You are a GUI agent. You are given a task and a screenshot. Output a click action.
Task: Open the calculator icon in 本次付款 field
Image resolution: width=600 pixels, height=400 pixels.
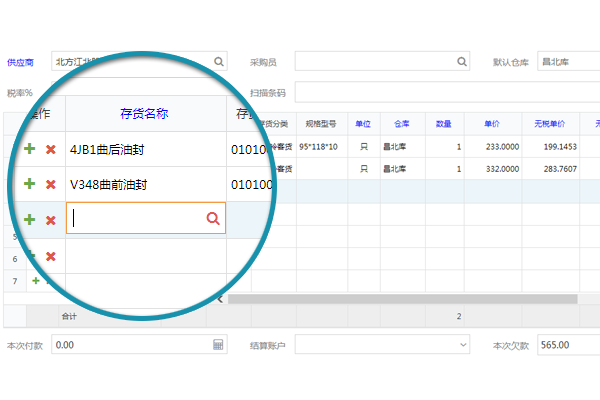[x=218, y=344]
